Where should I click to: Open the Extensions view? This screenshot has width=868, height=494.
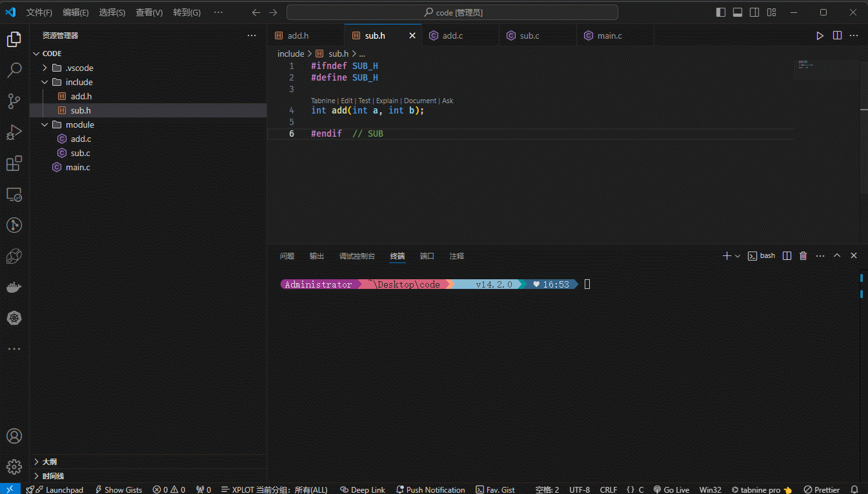point(14,163)
